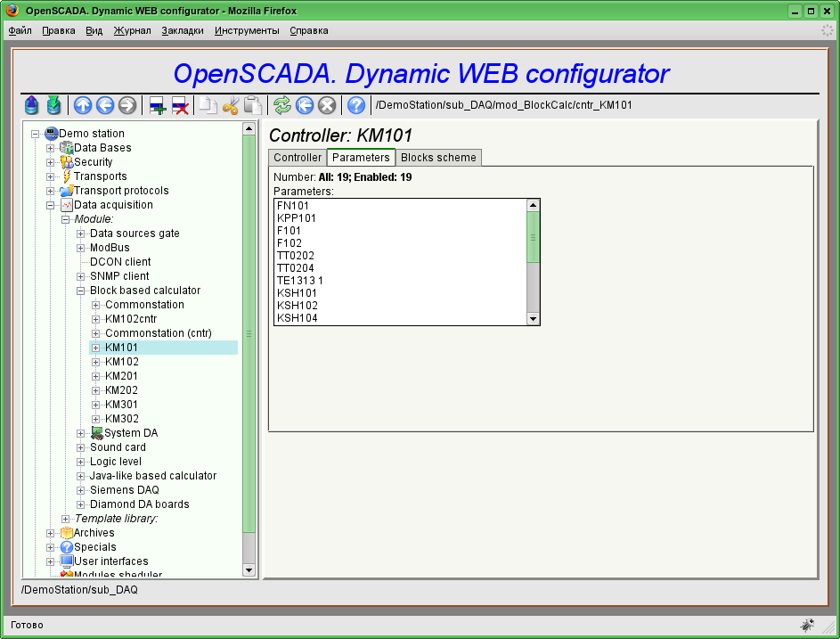Open Siemens DAQ in tree
The width and height of the screenshot is (840, 639).
click(x=125, y=490)
